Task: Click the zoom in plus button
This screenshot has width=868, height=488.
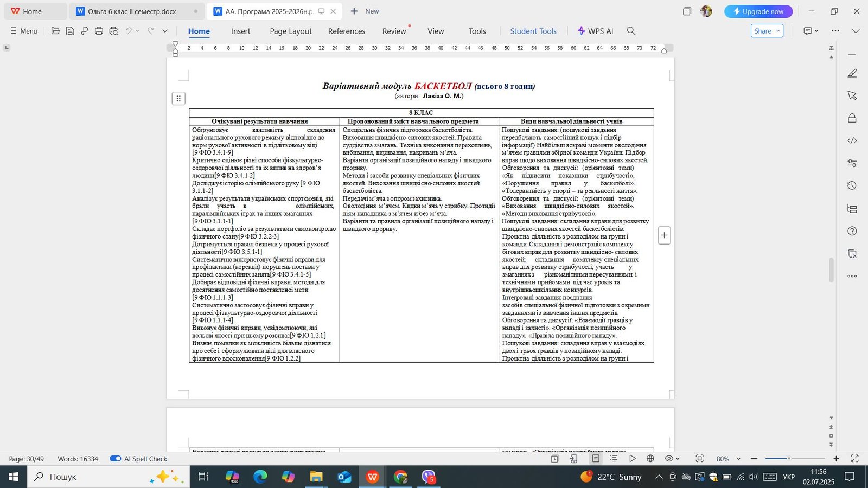Action: (836, 459)
